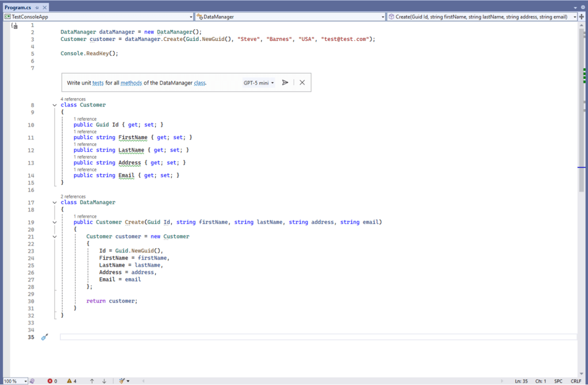
Task: Send the Copilot prompt with the arrow icon
Action: 285,83
